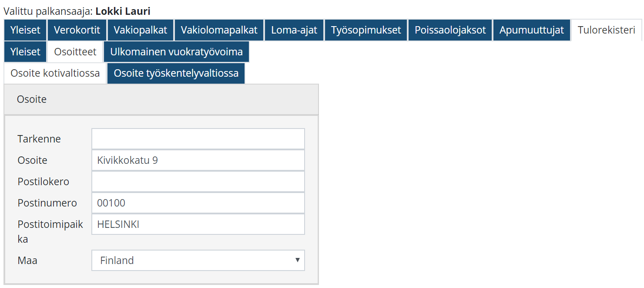The height and width of the screenshot is (288, 644).
Task: Focus the Osoite field containing Kivikkokatu 9
Action: (198, 160)
